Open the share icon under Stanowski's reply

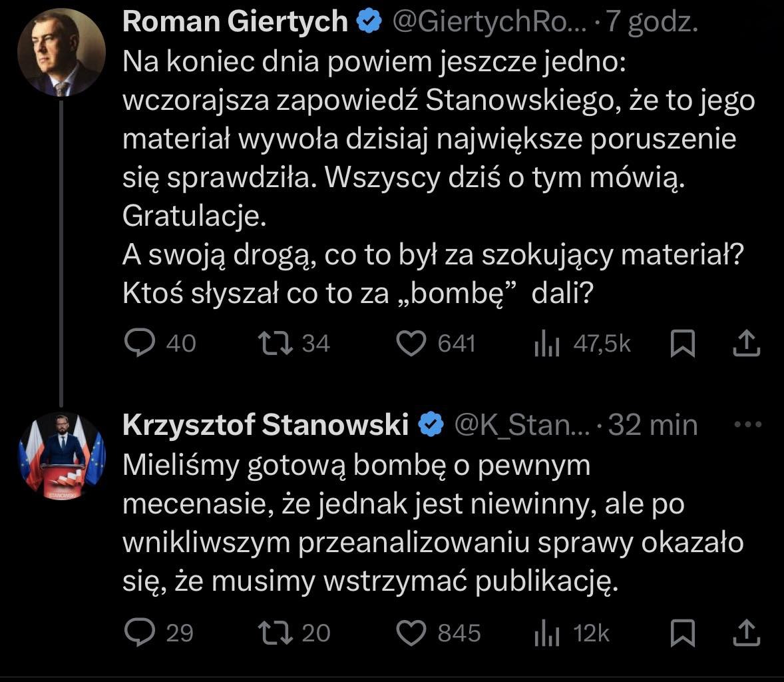(747, 633)
